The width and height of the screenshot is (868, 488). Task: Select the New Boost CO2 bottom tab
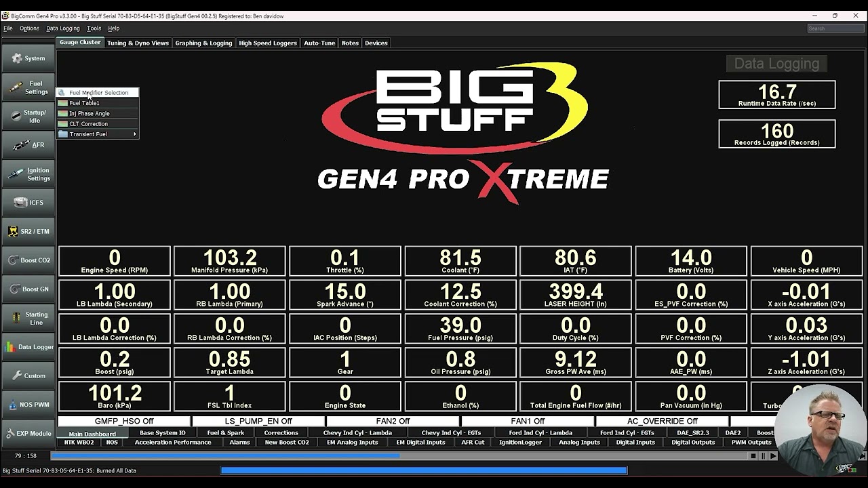click(x=287, y=443)
